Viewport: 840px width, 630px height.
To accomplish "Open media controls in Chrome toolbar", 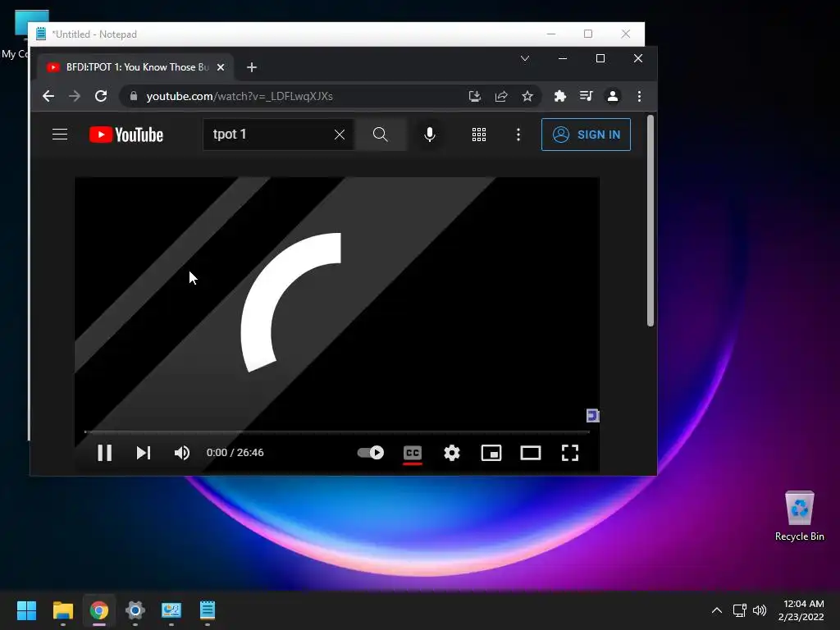I will coord(586,96).
